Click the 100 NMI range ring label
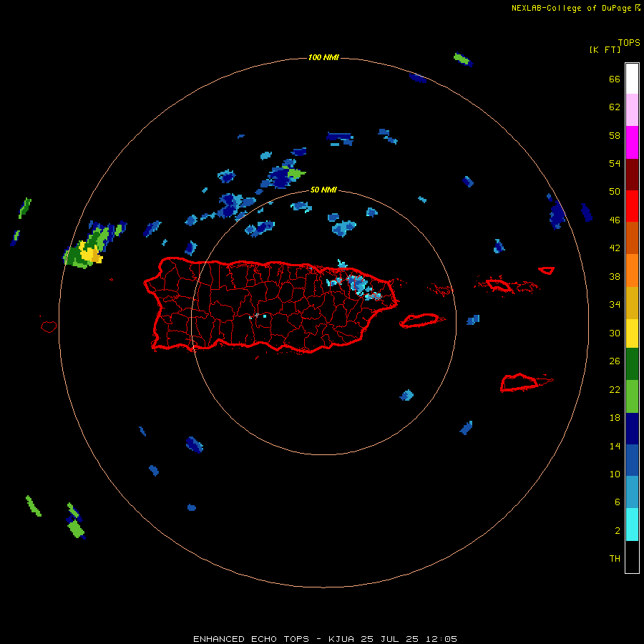This screenshot has height=644, width=644. pos(323,57)
